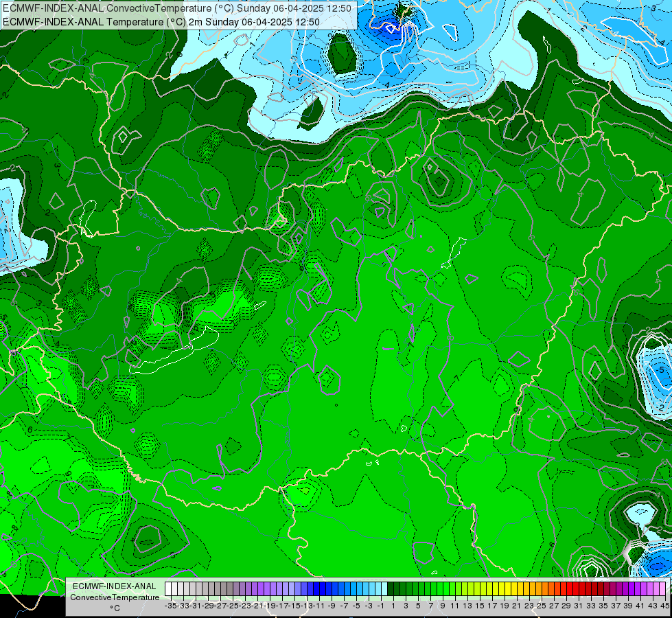Viewport: 672px width, 618px height.
Task: Click the Temperature 2m title line
Action: point(161,22)
